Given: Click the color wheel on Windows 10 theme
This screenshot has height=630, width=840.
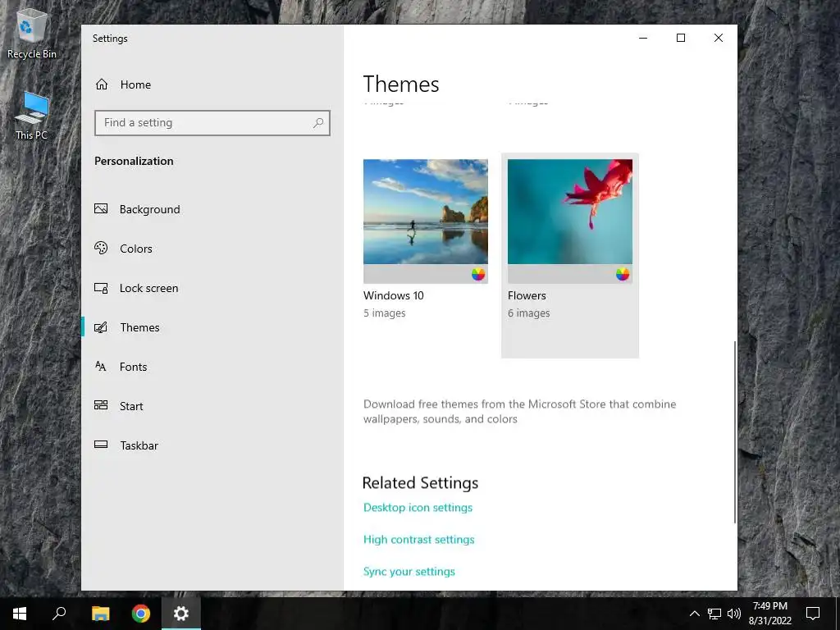Looking at the screenshot, I should (478, 274).
